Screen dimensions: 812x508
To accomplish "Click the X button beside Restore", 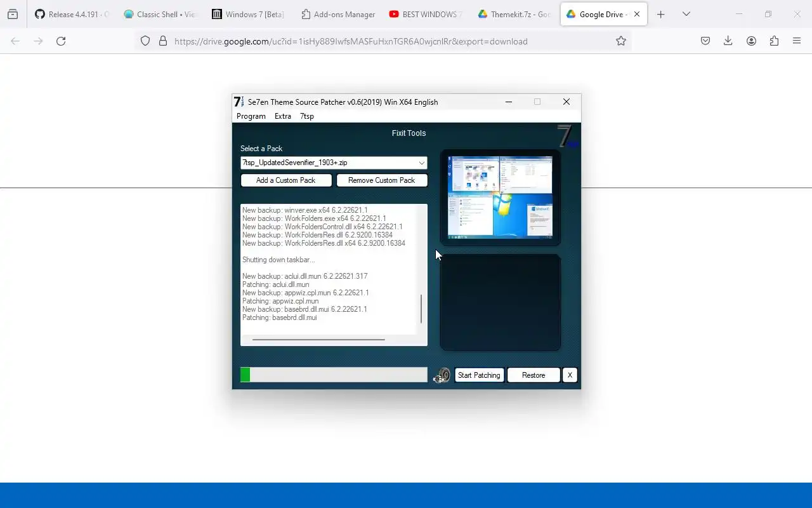I will 570,375.
